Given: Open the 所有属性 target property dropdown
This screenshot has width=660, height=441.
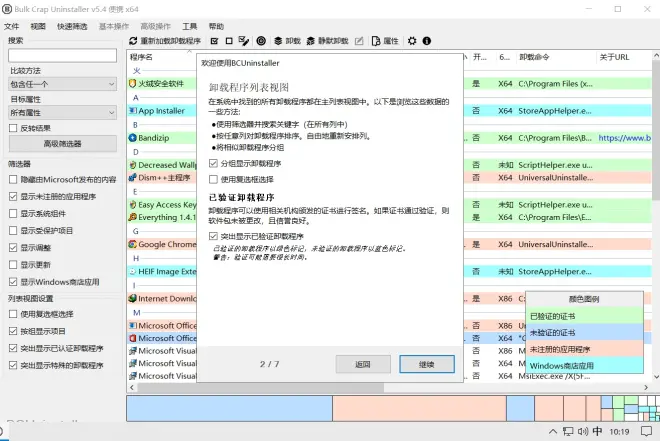Looking at the screenshot, I should (62, 113).
